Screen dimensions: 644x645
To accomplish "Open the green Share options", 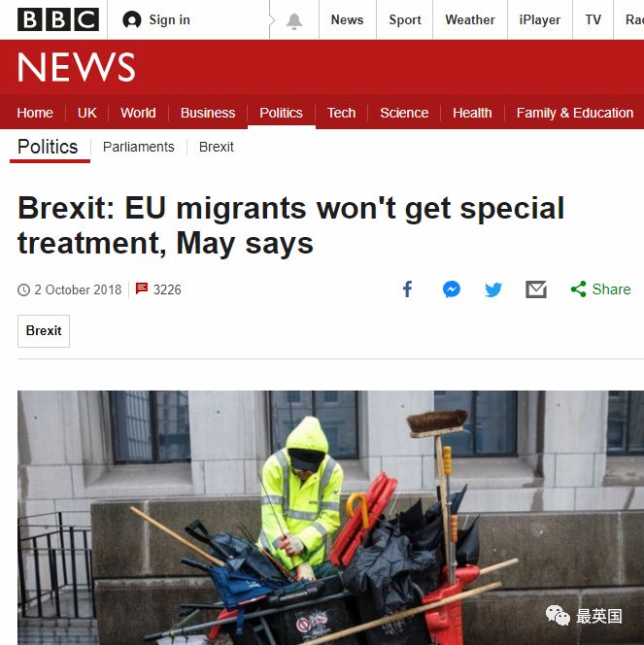I will tap(600, 289).
